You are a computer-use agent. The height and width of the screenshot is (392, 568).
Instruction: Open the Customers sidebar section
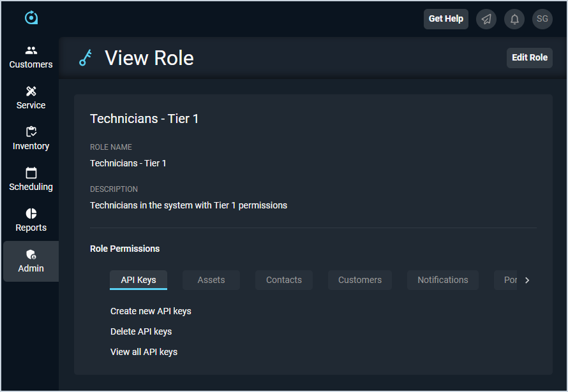tap(31, 57)
